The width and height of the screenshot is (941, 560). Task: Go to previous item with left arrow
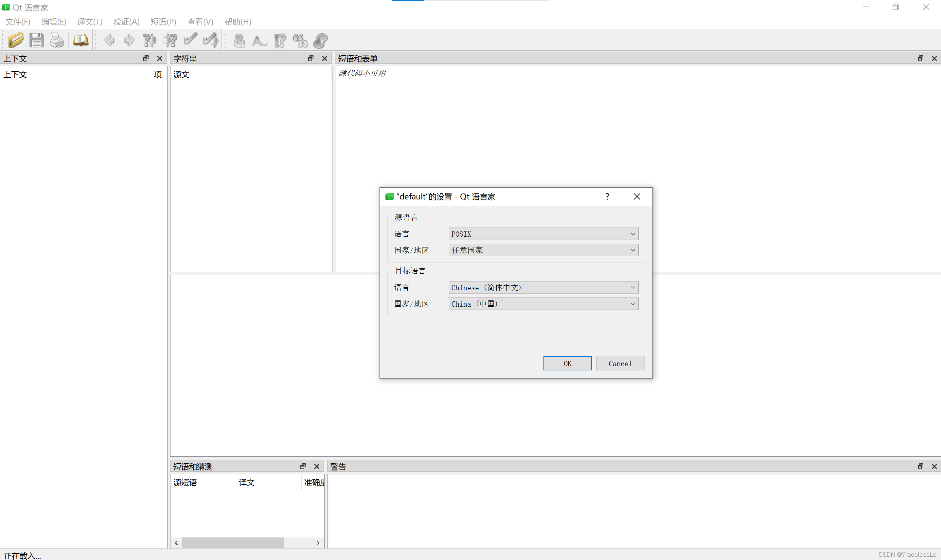109,41
